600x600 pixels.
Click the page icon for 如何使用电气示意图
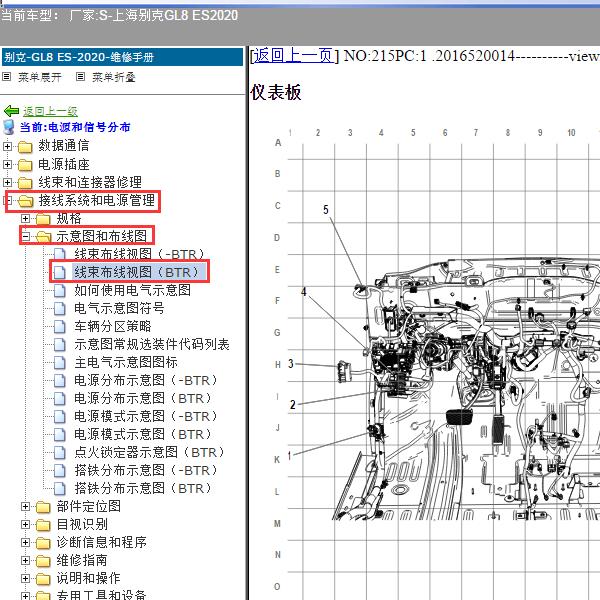[x=59, y=290]
